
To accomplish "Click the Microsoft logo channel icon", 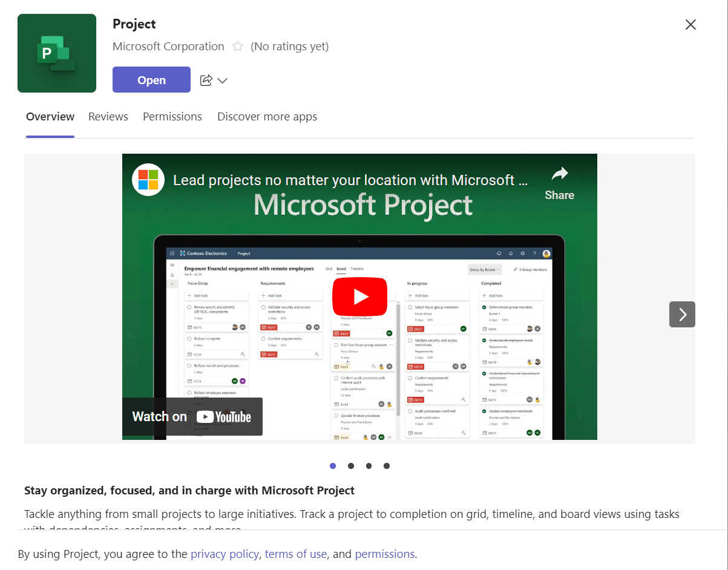I will 148,180.
